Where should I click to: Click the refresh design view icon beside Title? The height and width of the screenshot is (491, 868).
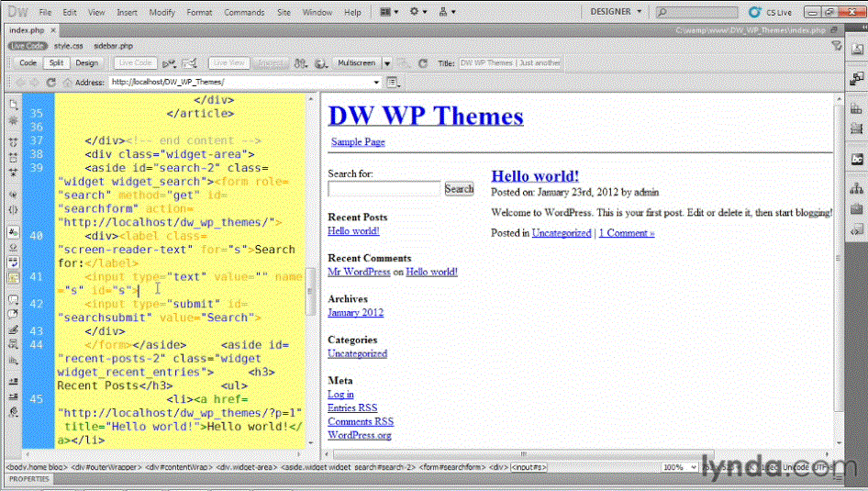point(423,63)
